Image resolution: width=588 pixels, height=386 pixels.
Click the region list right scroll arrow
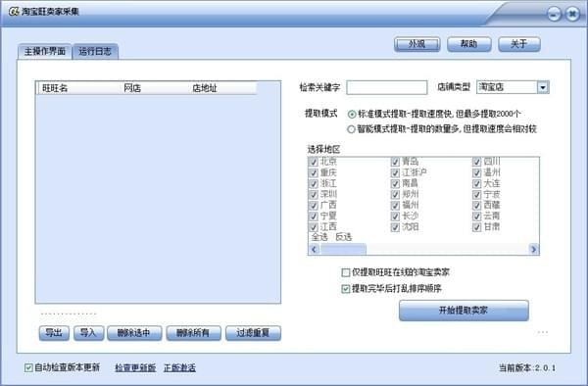(534, 249)
